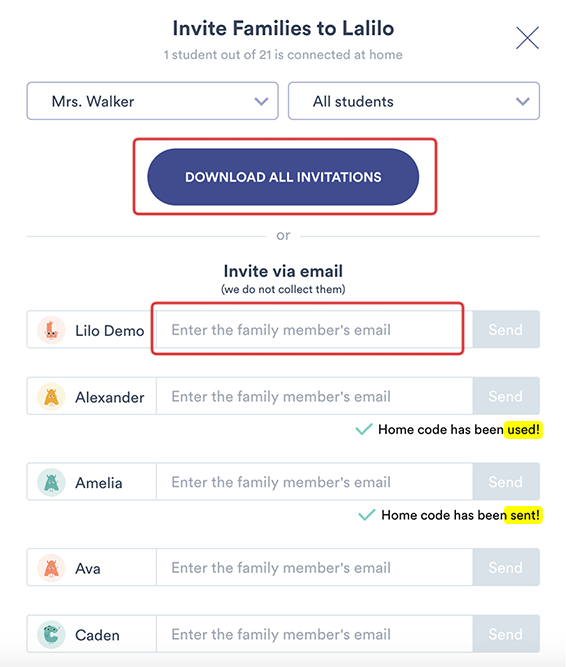
Task: Close the Invite Families dialog
Action: pyautogui.click(x=527, y=38)
